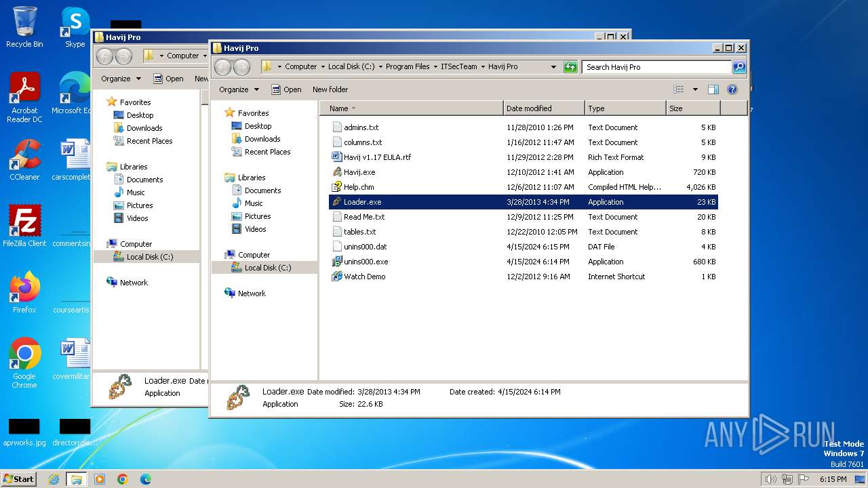868x488 pixels.
Task: Sort files by Date modified column
Action: [x=544, y=108]
